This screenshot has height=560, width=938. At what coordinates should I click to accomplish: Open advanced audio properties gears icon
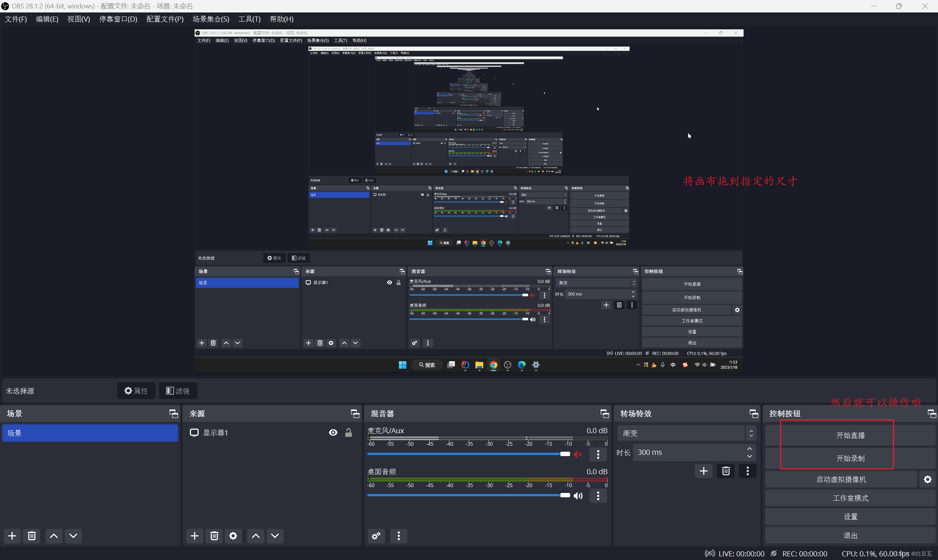click(x=376, y=536)
